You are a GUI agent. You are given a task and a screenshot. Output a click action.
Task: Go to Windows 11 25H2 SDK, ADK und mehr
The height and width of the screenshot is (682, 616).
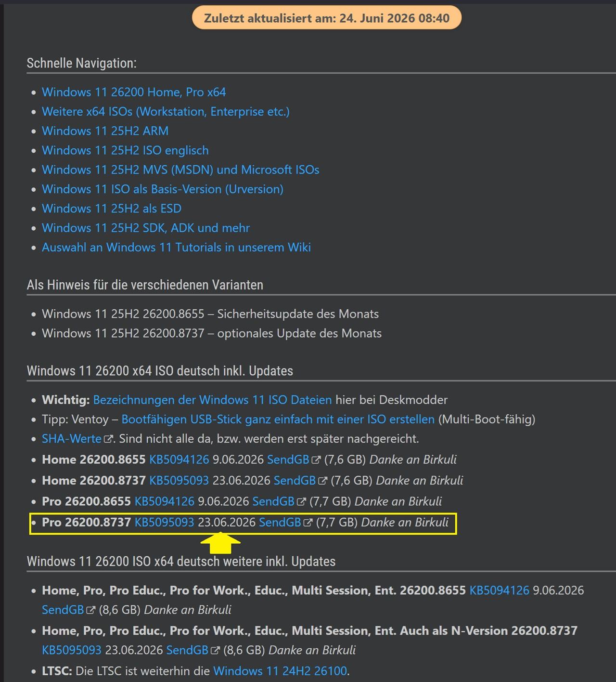tap(146, 228)
